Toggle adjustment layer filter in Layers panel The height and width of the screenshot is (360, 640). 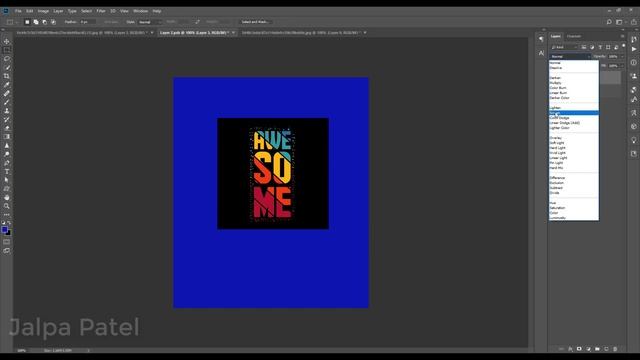592,47
